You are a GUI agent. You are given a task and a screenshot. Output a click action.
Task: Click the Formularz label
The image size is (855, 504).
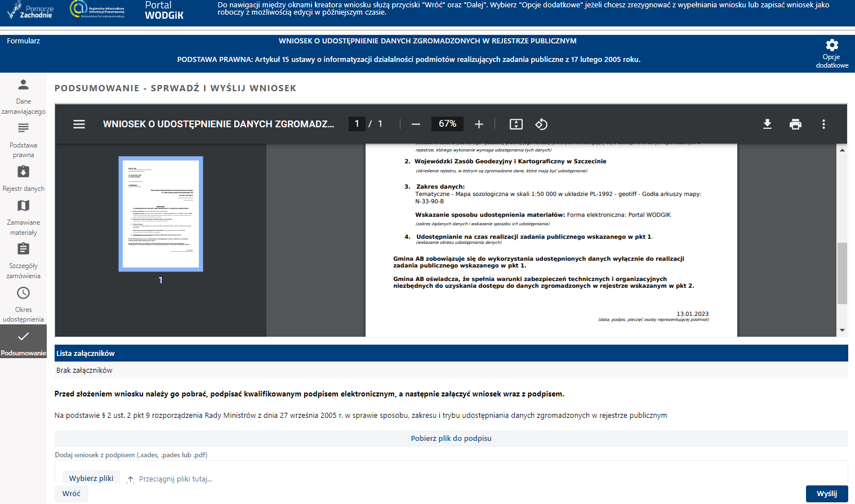[x=23, y=41]
